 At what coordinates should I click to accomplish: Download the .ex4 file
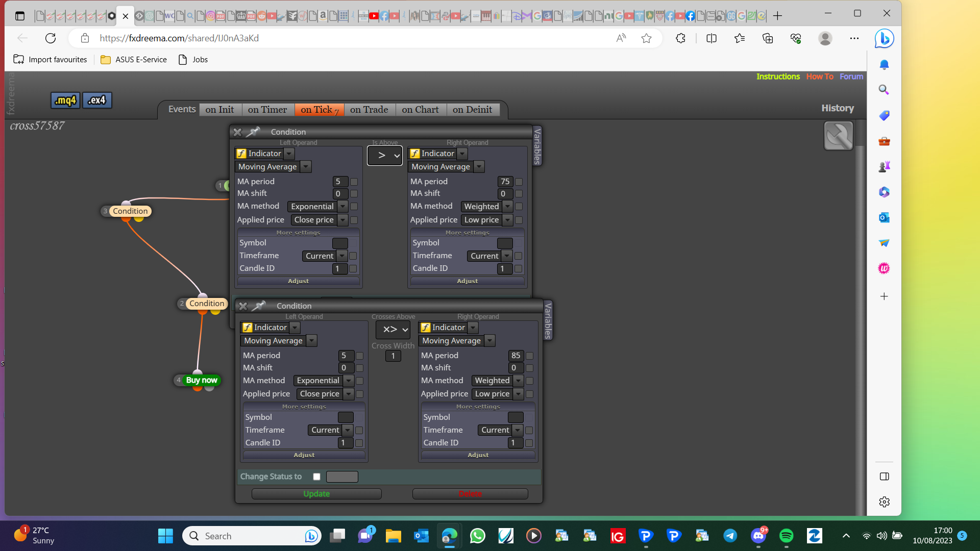point(97,101)
